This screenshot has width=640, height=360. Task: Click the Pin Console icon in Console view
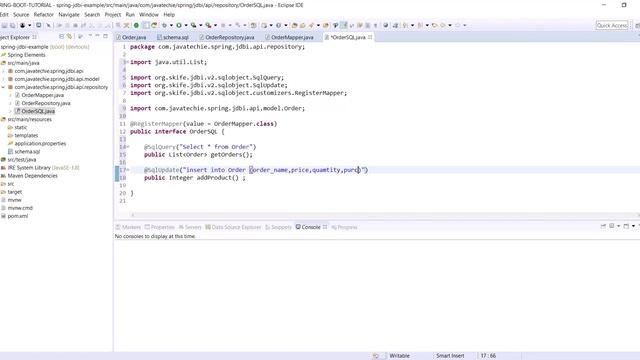[603, 226]
